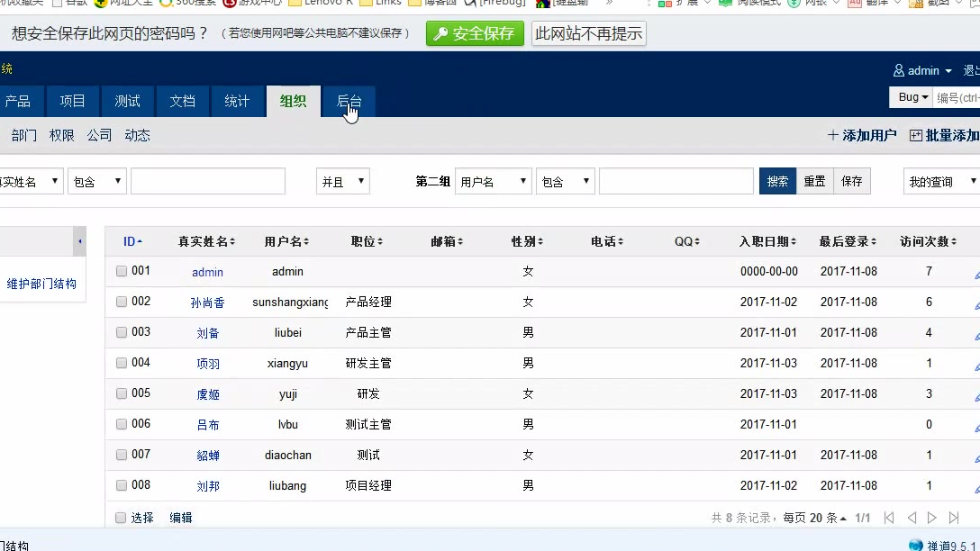Tick the checkbox for user 005

(x=122, y=393)
